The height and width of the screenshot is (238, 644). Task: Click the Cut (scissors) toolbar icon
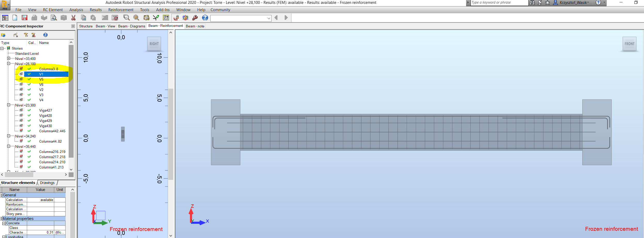point(73,18)
